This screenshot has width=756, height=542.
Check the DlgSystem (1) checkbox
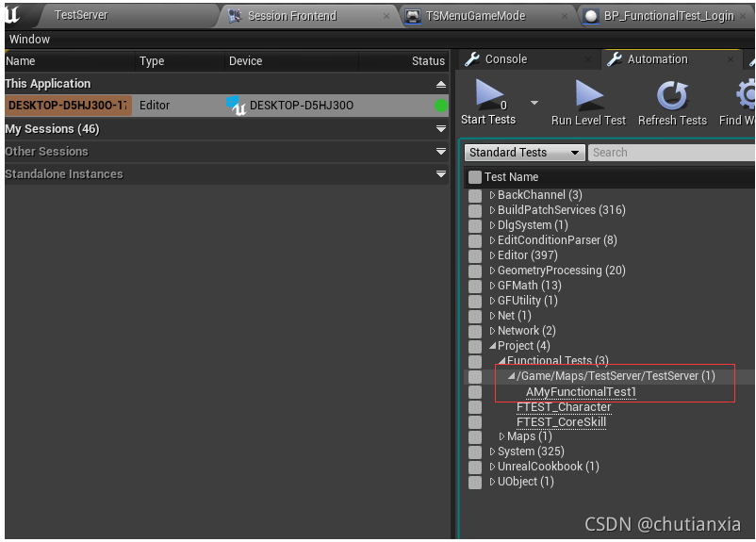pos(475,225)
